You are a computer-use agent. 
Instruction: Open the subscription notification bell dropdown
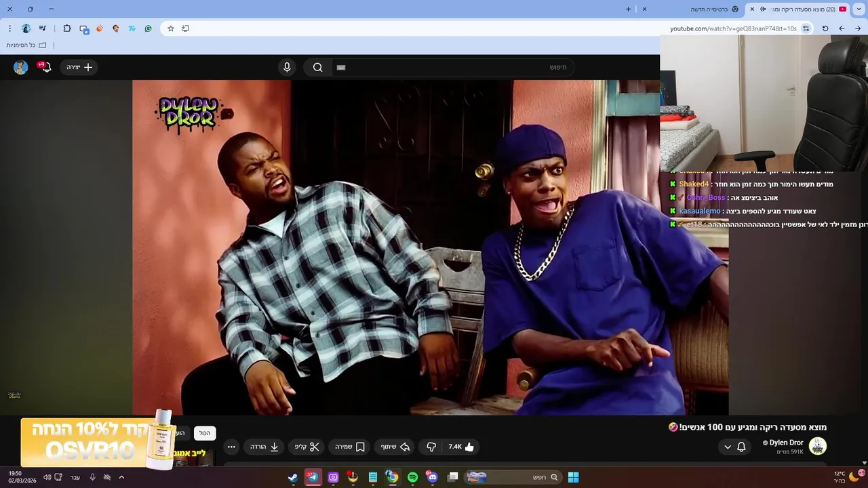(734, 447)
